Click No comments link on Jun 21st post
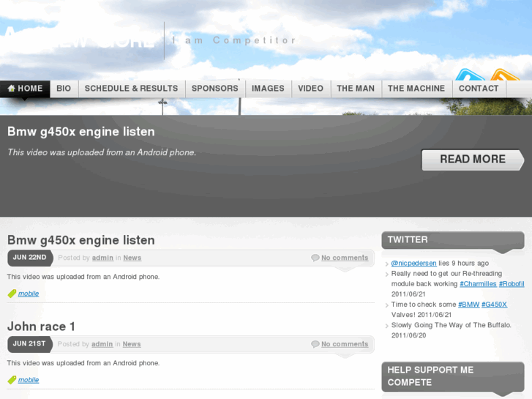Viewport: 532px width, 399px height. pos(345,344)
